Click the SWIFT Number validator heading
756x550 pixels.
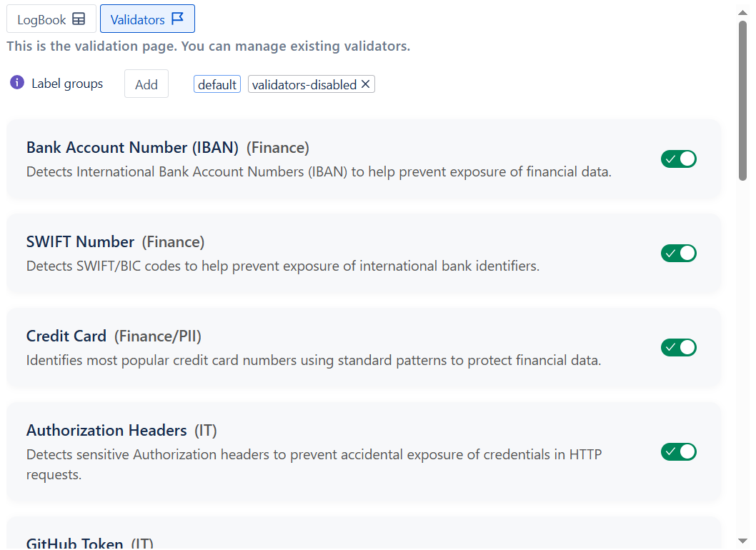tap(80, 242)
